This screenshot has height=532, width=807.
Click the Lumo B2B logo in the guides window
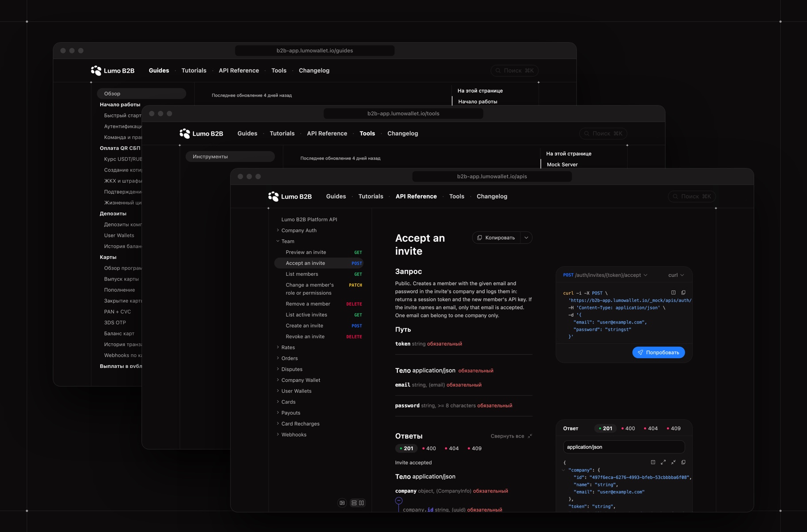pos(113,70)
